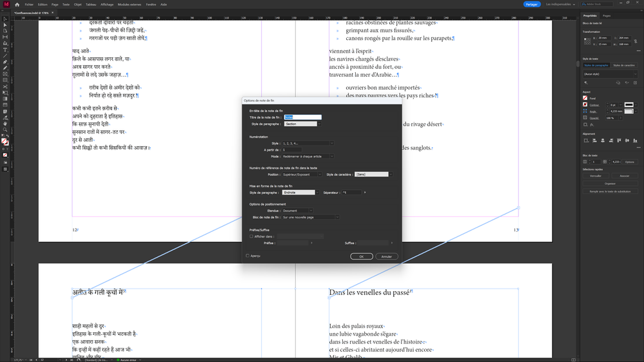Click constrain proportions link icon
The width and height of the screenshot is (644, 362).
tap(636, 41)
